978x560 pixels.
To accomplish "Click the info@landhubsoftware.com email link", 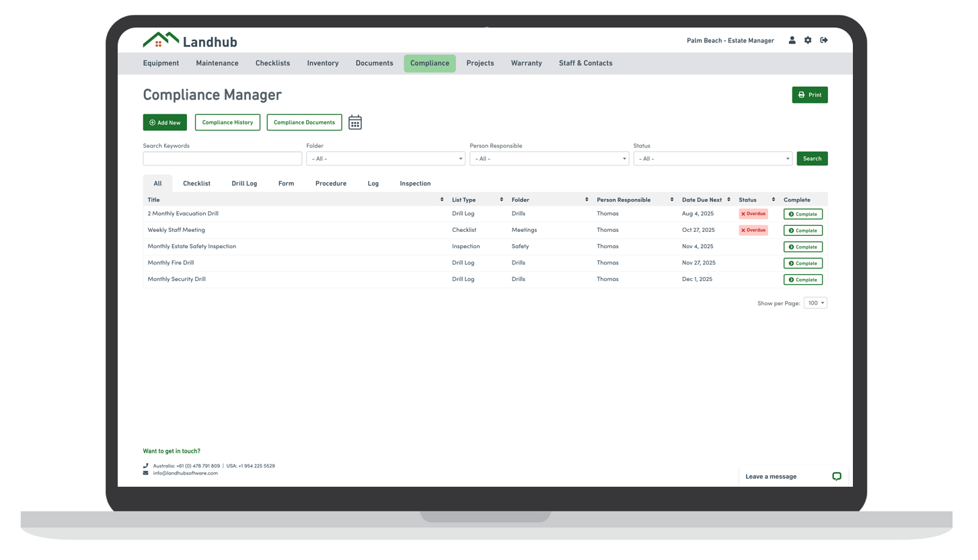I will (x=185, y=473).
